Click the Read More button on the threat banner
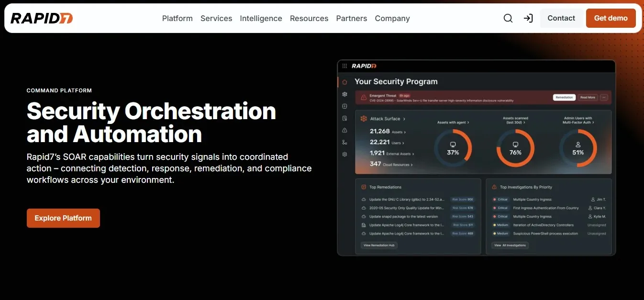Image resolution: width=644 pixels, height=300 pixels. click(588, 97)
